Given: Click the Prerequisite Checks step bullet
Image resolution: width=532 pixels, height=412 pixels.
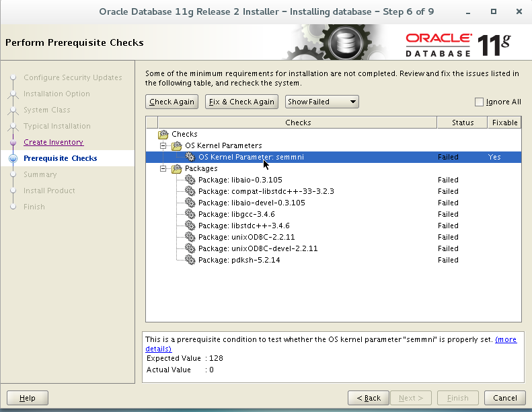Looking at the screenshot, I should pos(13,158).
